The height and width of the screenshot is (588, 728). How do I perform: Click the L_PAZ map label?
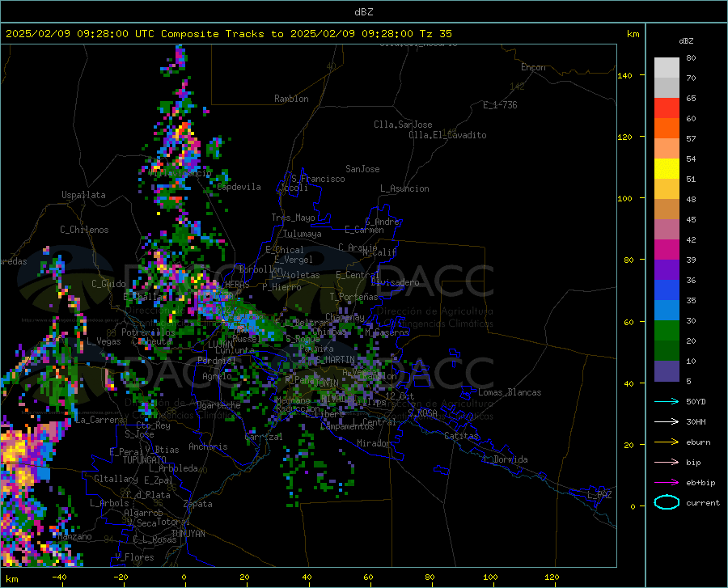click(599, 495)
